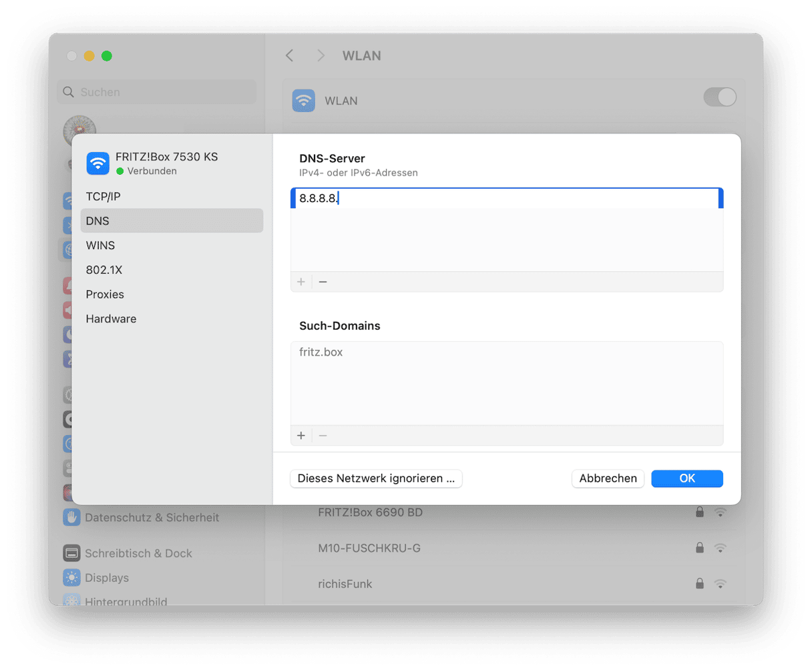812x670 pixels.
Task: Click the FRITZ!Box 7530 KS network name
Action: click(166, 157)
